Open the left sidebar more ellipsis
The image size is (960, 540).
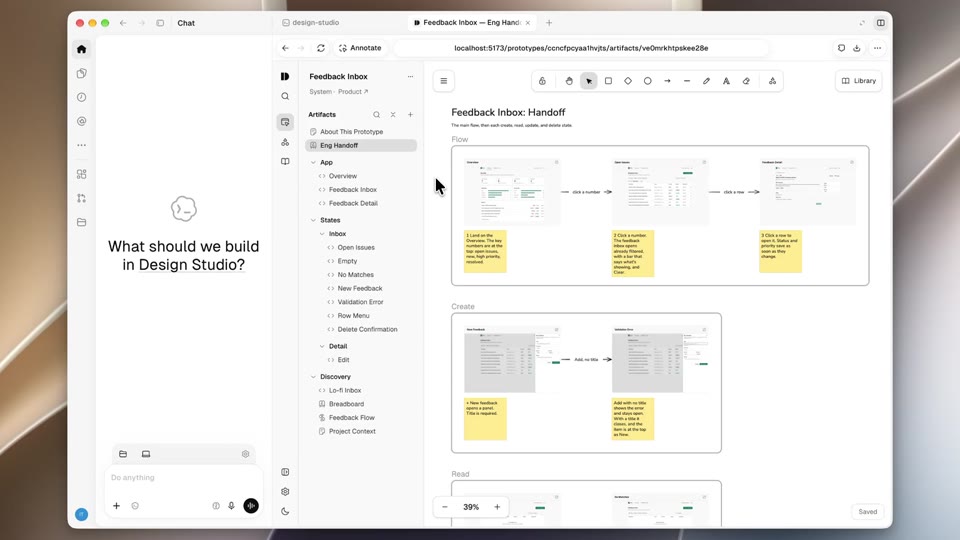[x=81, y=145]
